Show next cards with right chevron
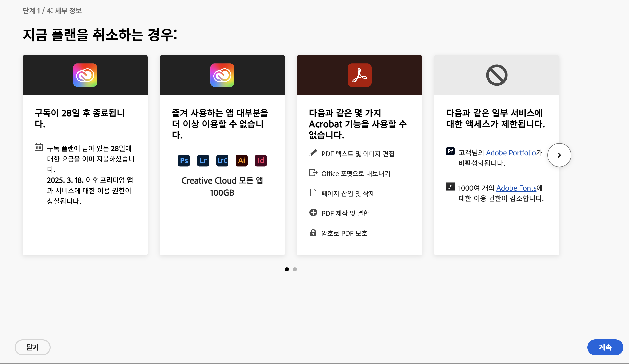 559,155
